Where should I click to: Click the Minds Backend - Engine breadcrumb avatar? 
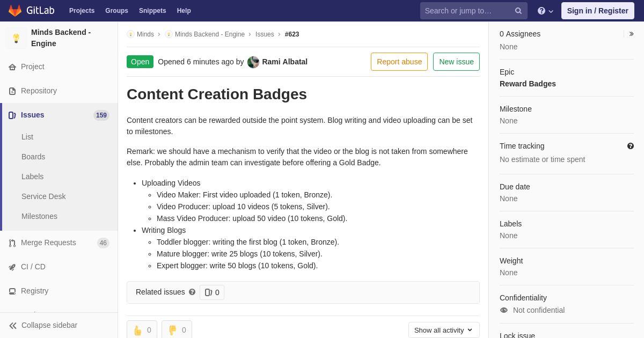click(x=169, y=34)
